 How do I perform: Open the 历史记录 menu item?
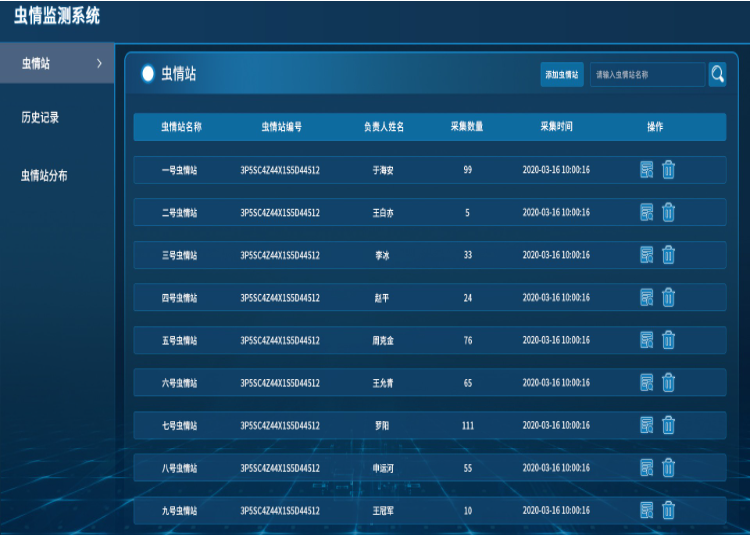(40, 118)
